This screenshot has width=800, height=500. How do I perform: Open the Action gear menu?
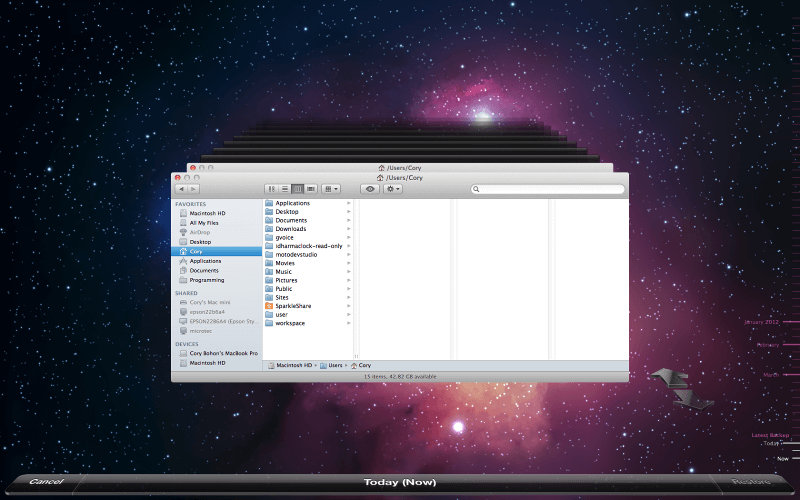[x=393, y=188]
